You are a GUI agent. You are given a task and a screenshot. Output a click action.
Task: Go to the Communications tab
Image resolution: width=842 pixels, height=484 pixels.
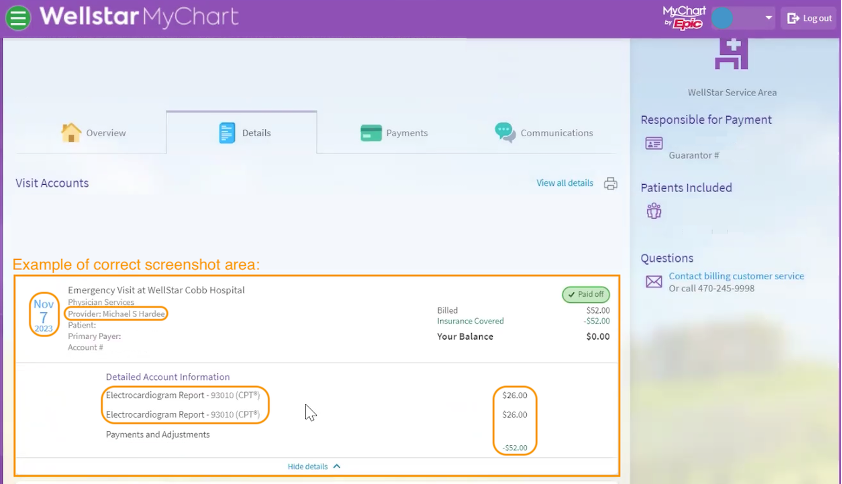pyautogui.click(x=543, y=133)
